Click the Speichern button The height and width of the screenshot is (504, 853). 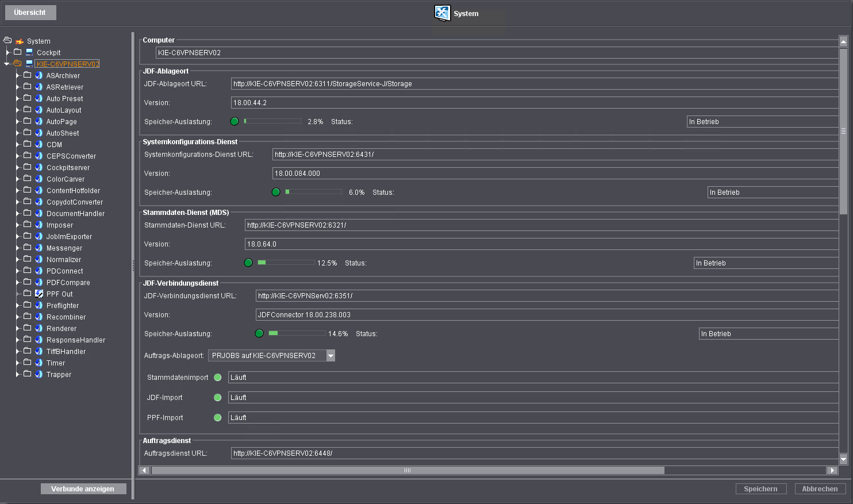pyautogui.click(x=760, y=488)
